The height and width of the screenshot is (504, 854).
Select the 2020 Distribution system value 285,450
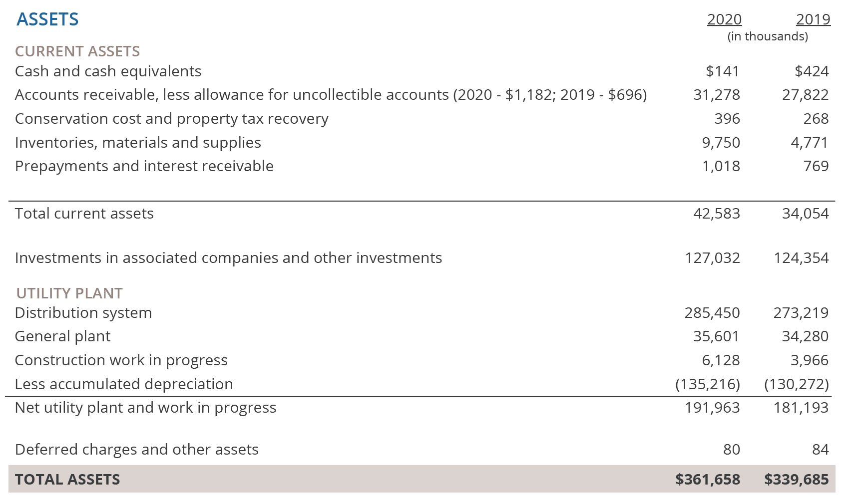point(712,313)
